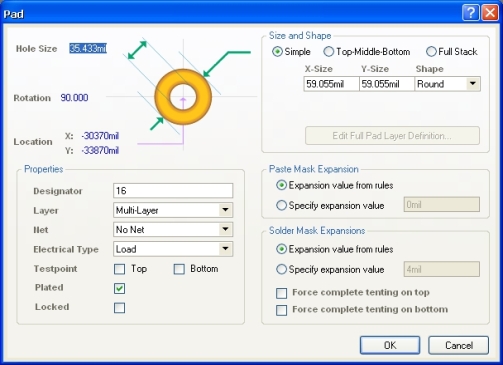Enable the Bottom testpoint checkbox
The height and width of the screenshot is (365, 503).
tap(179, 269)
